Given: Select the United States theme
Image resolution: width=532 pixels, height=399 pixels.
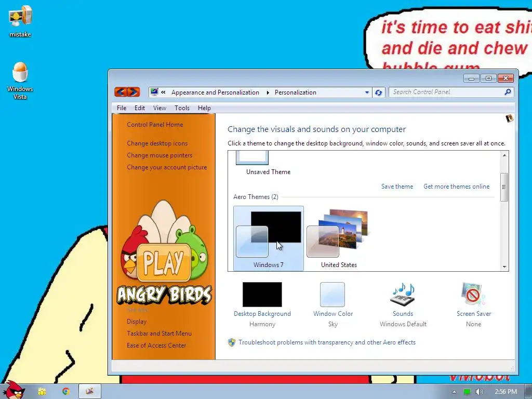Looking at the screenshot, I should 339,238.
